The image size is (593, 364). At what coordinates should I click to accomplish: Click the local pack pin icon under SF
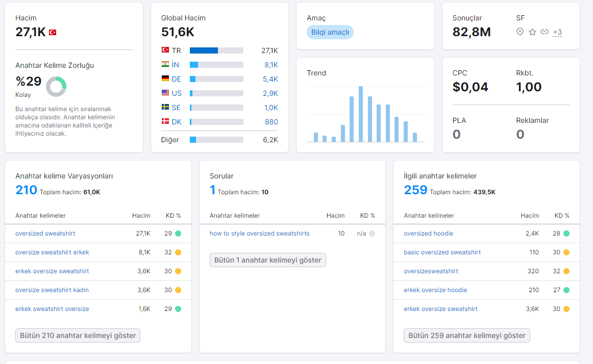coord(520,32)
